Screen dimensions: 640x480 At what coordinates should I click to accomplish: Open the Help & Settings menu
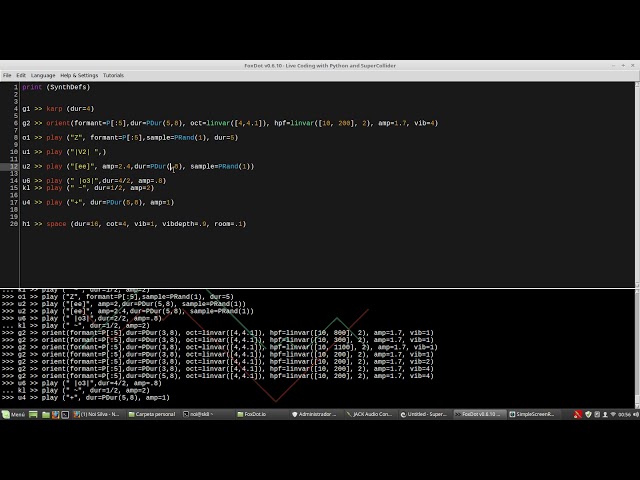79,76
